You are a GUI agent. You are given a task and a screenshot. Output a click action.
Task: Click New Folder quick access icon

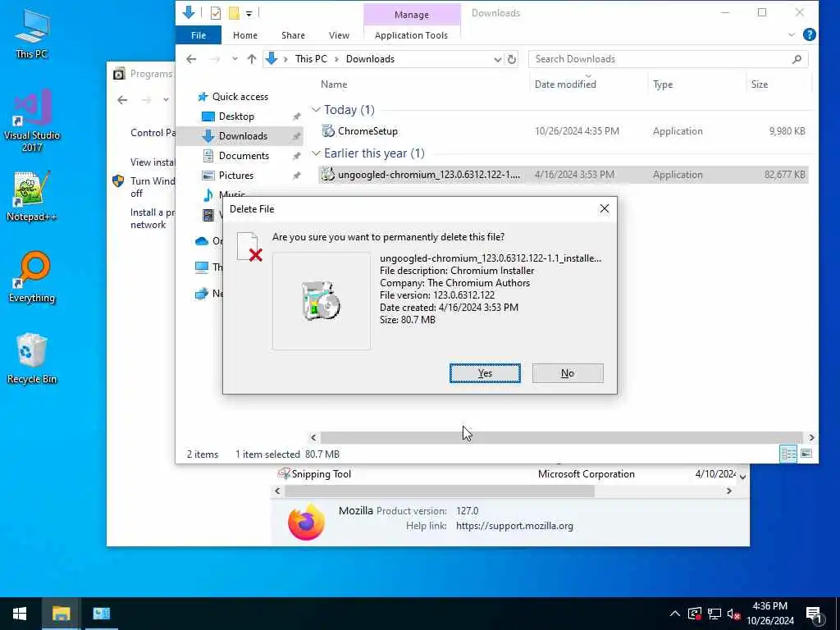pyautogui.click(x=234, y=13)
